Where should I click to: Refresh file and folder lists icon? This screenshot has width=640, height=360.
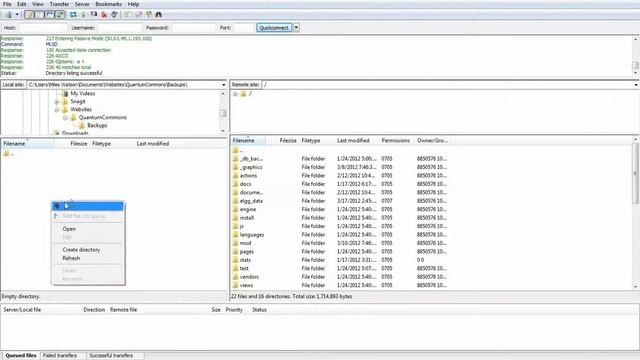tap(73, 15)
